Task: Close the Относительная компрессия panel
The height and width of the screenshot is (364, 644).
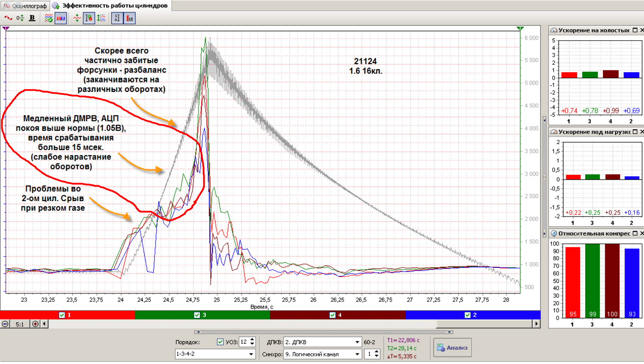Action: tap(641, 233)
